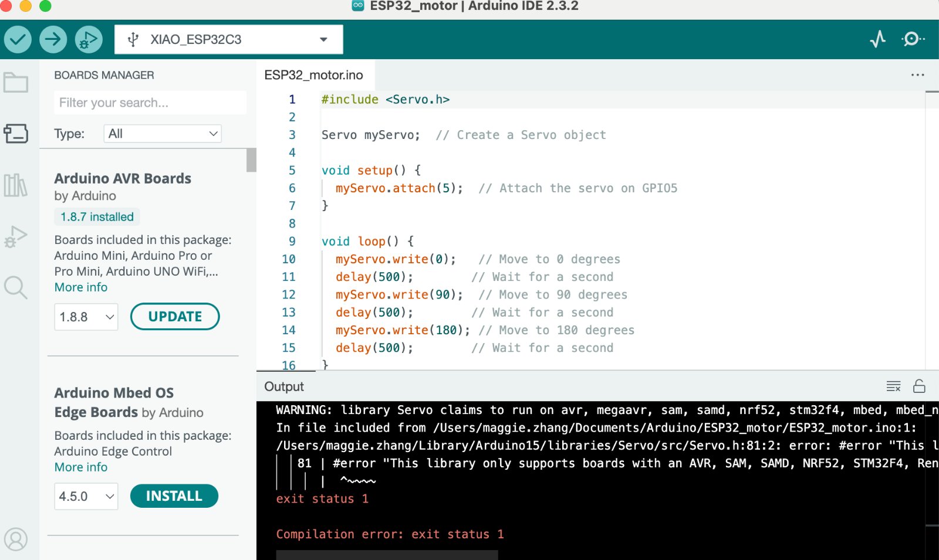Viewport: 939px width, 560px height.
Task: Click the Verify sketch checkmark button
Action: pyautogui.click(x=18, y=39)
